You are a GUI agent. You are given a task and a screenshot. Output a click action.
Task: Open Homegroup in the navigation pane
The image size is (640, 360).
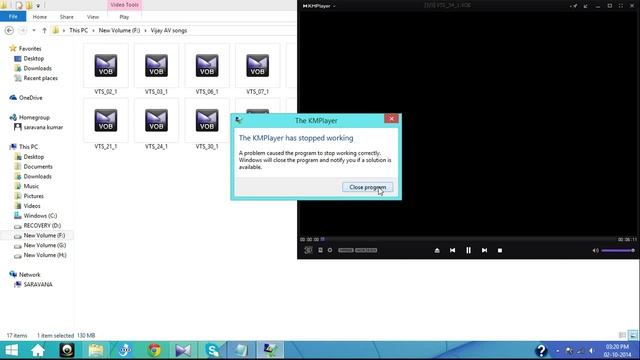point(34,117)
